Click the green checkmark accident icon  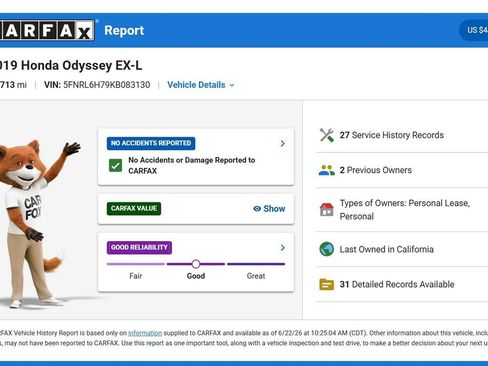[116, 165]
